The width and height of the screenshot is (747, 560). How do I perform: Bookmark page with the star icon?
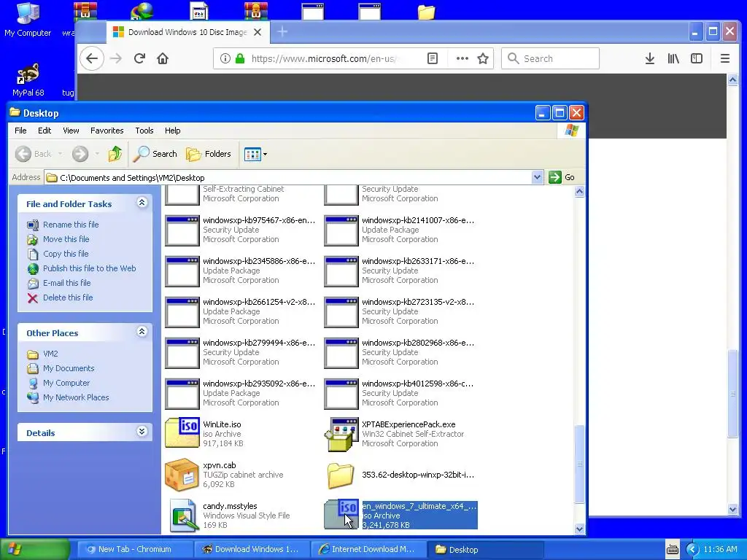click(483, 58)
